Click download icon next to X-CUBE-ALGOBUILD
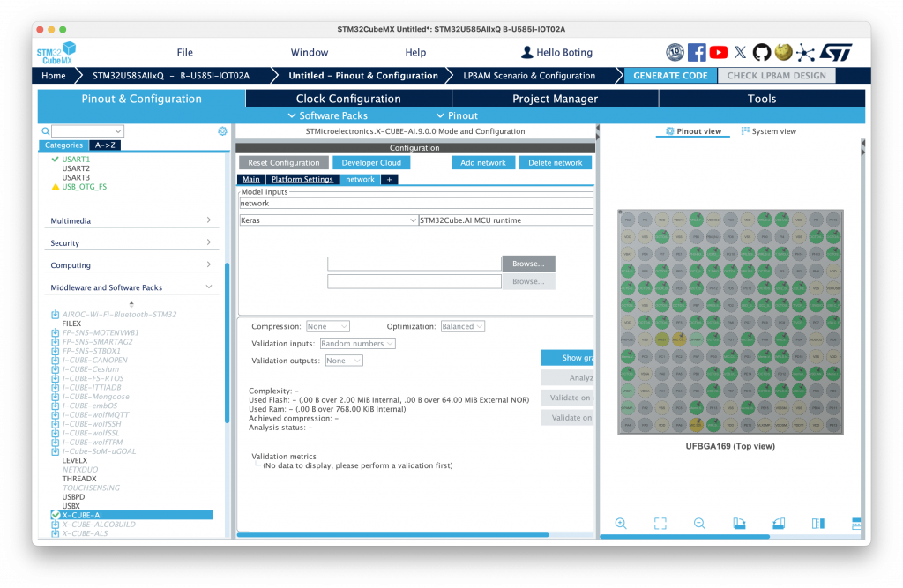The width and height of the screenshot is (903, 588). click(56, 525)
